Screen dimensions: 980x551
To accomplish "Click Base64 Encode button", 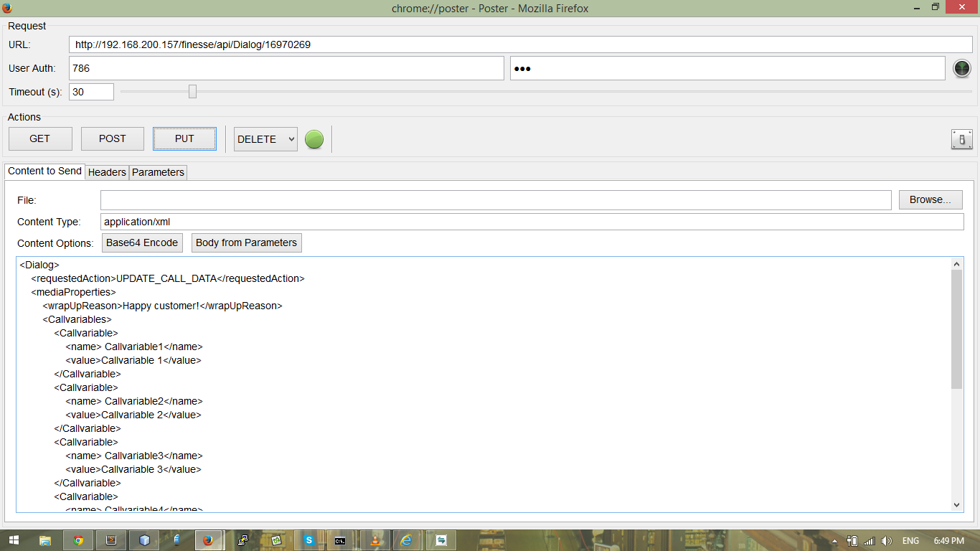I will pyautogui.click(x=142, y=242).
